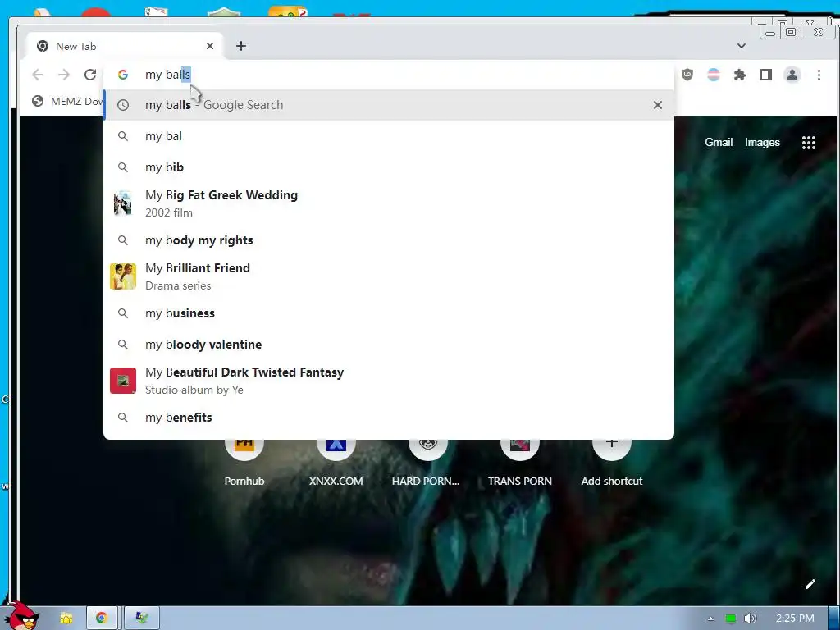Open the MEMZ bookmark
840x630 pixels.
pos(67,101)
